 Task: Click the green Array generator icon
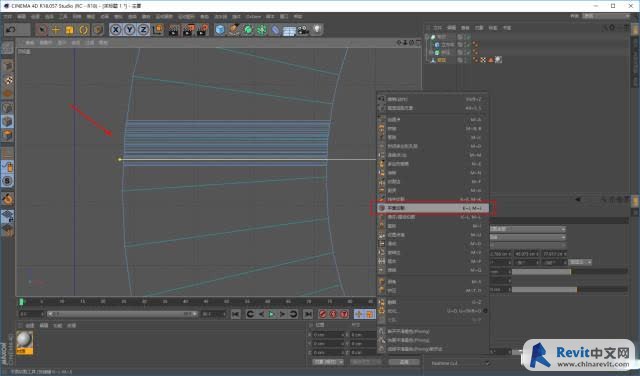click(x=262, y=30)
